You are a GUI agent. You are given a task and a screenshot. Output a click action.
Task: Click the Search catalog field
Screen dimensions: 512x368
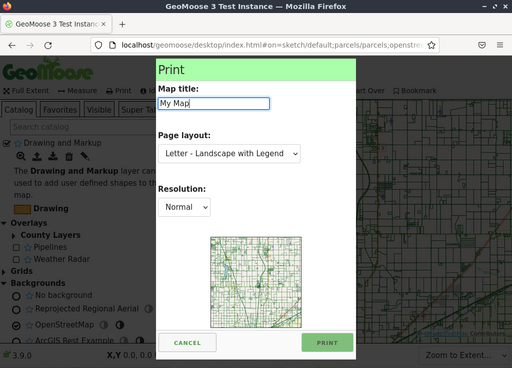[x=83, y=127]
